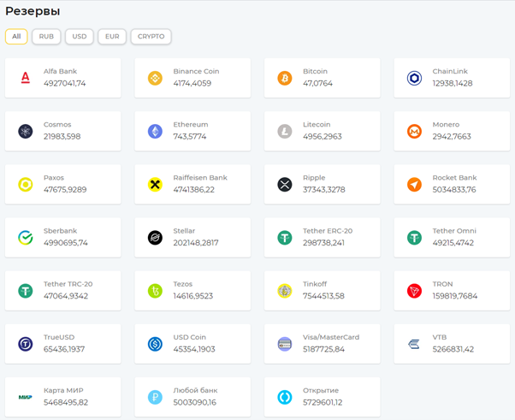Select the VTB value 5266831,42
Screen dimensions: 515x420
point(453,349)
